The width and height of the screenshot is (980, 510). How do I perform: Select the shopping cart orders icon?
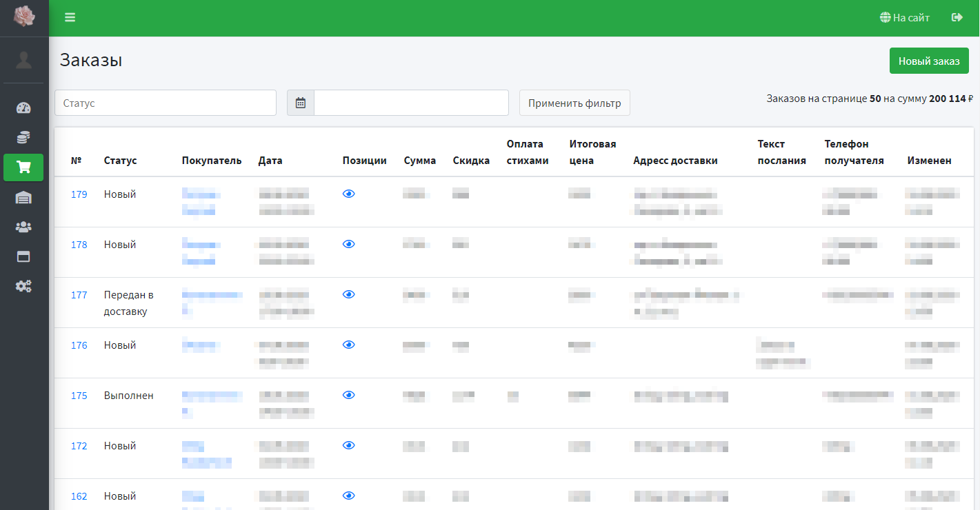coord(23,167)
